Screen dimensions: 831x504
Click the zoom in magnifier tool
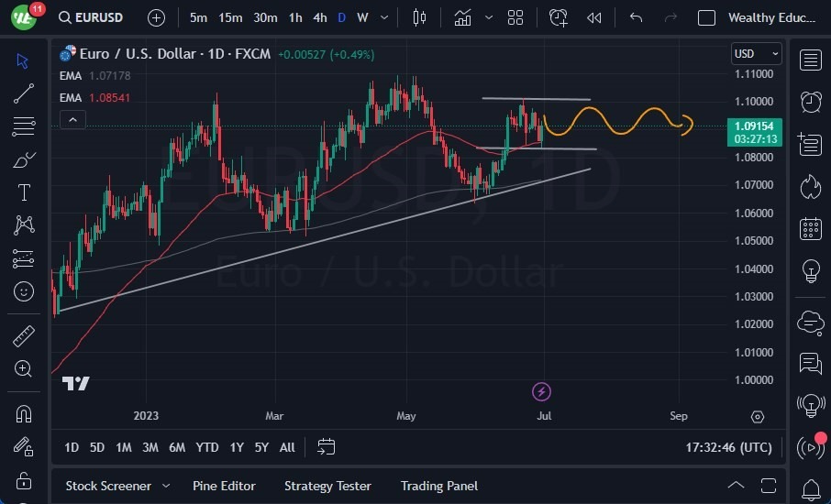pos(24,368)
